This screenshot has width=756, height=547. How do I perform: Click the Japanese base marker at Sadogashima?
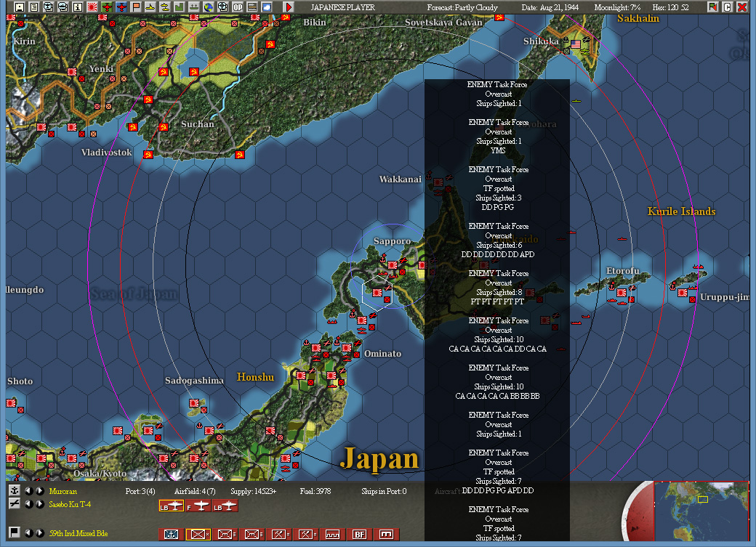(x=194, y=403)
